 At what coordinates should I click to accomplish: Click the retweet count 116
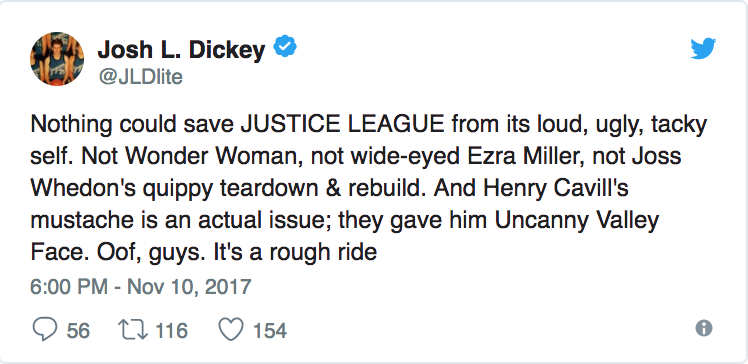(172, 330)
